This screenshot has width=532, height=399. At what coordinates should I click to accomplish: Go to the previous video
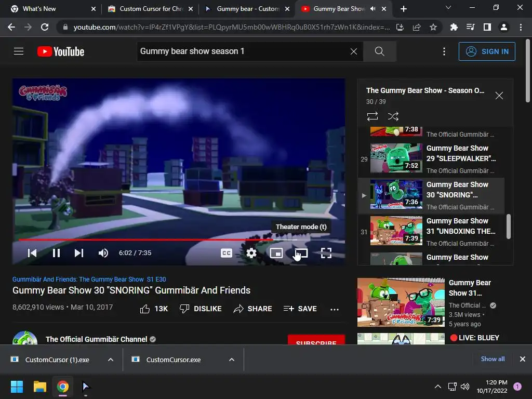pyautogui.click(x=32, y=253)
